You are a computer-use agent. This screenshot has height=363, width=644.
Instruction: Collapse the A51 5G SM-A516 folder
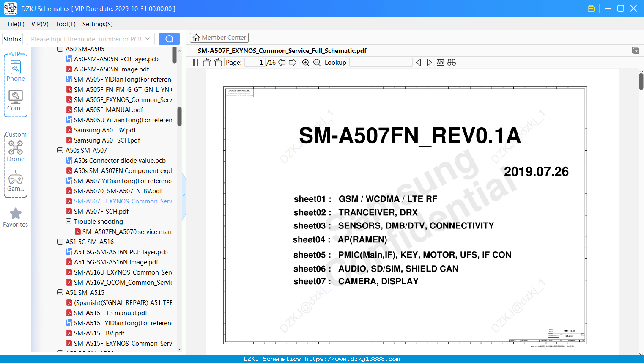(x=60, y=242)
